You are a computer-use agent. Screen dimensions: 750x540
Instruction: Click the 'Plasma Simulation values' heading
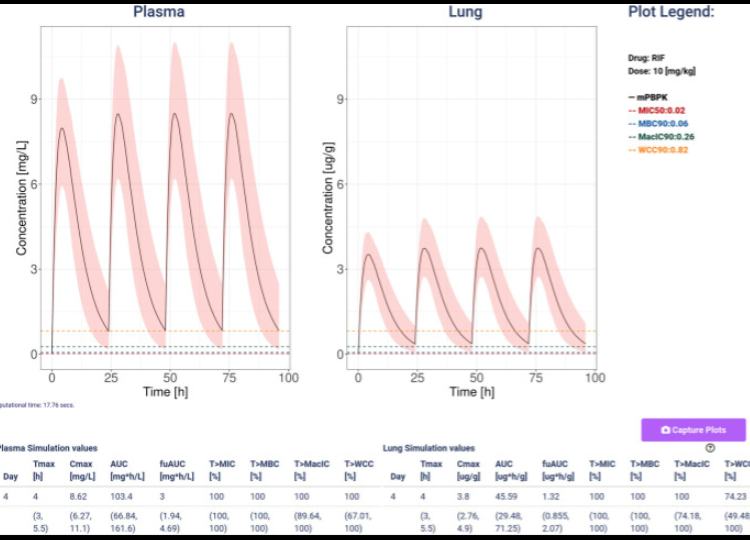coord(48,448)
